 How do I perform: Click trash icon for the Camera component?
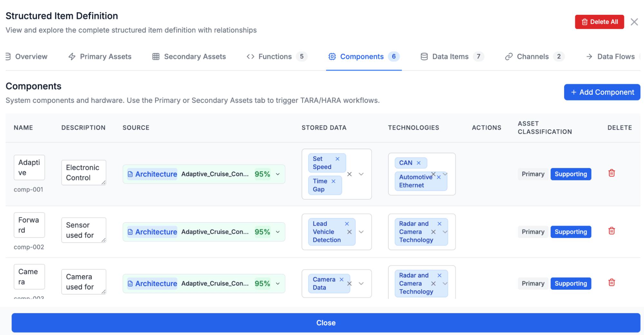611,283
